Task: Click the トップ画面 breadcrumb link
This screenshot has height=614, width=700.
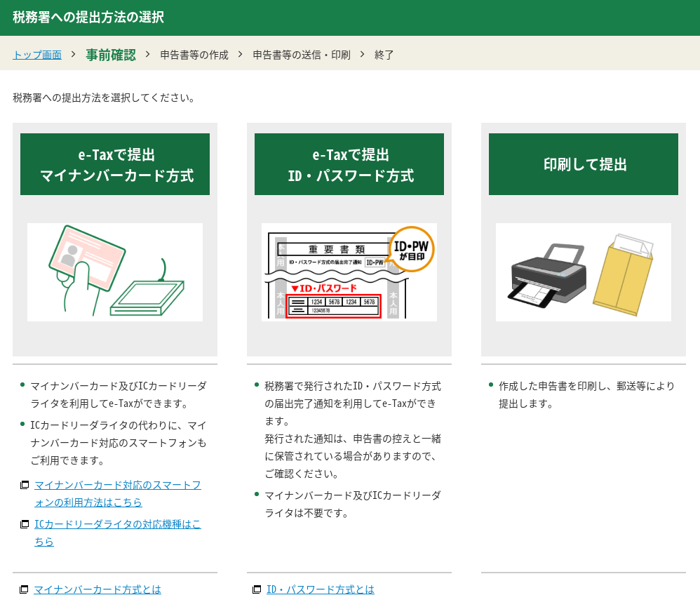Action: pos(37,55)
